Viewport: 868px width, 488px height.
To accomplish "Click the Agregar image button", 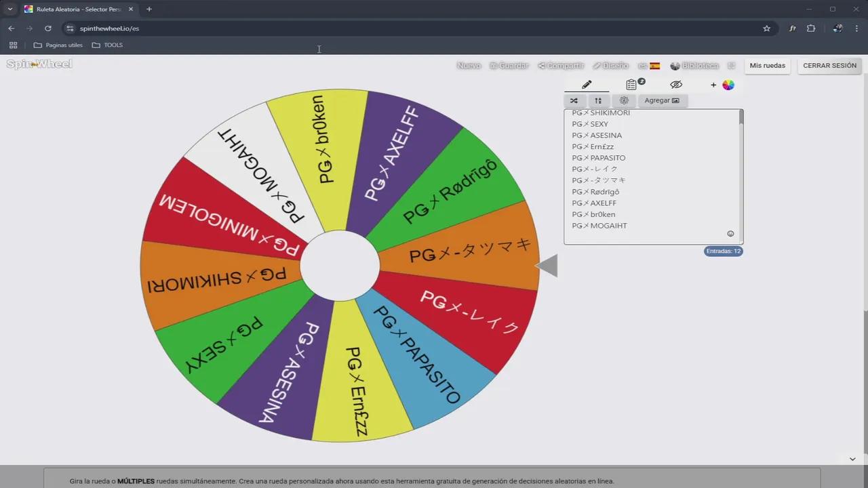I will (662, 100).
